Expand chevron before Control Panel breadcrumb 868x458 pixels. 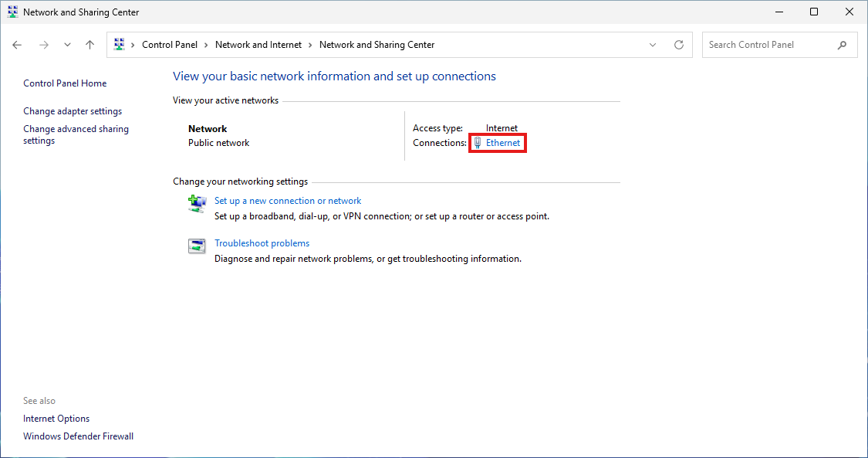[133, 45]
